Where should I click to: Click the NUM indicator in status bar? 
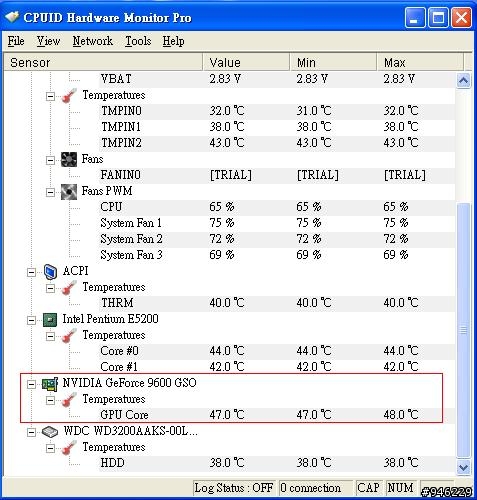click(x=400, y=488)
